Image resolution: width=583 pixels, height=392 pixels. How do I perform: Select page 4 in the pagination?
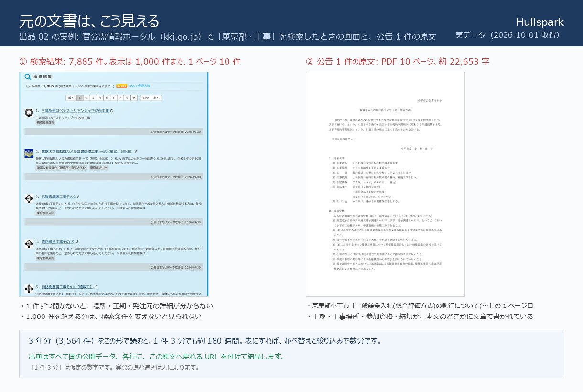coord(100,98)
